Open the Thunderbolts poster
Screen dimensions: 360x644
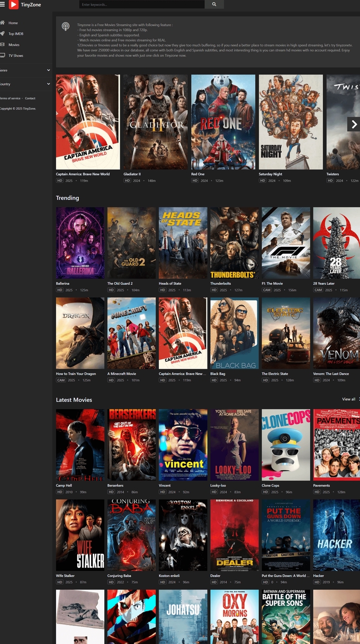click(234, 243)
